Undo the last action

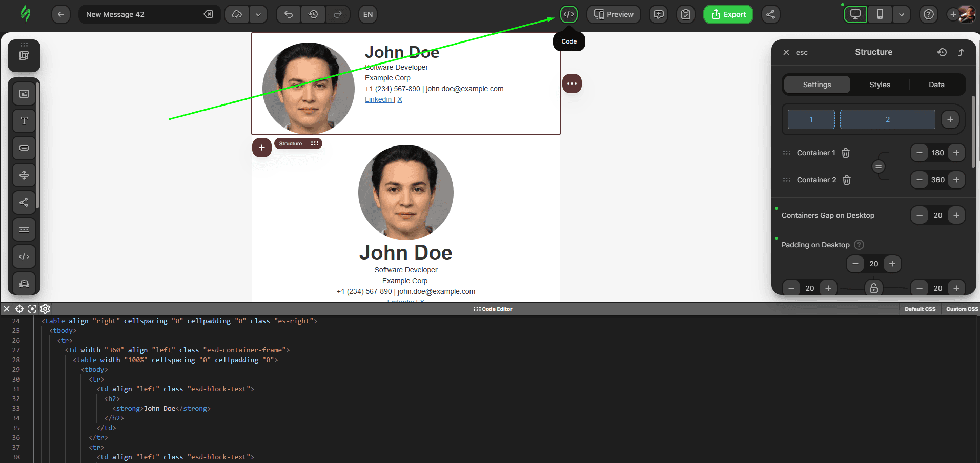289,14
